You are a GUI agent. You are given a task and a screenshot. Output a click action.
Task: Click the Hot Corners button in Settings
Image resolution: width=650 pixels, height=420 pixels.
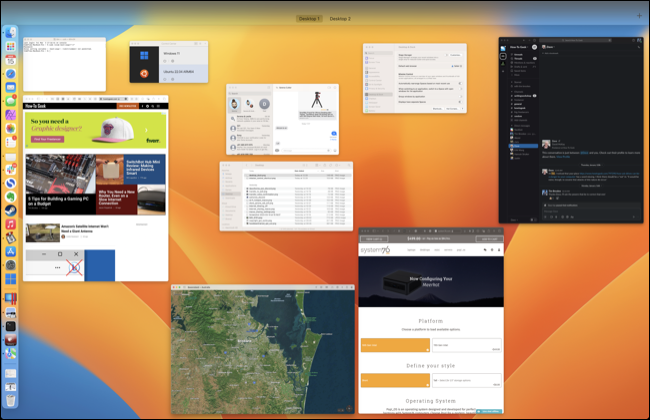pos(453,109)
